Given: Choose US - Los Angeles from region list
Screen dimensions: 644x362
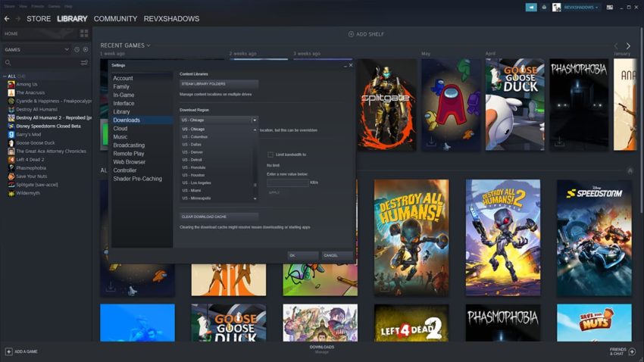Looking at the screenshot, I should [197, 183].
